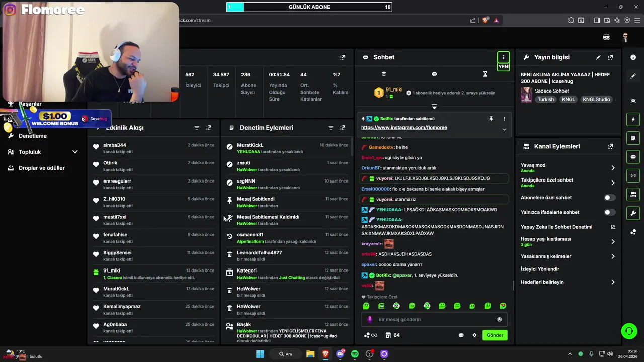Open chat options three-dot menu in Sohbet header

pos(503,57)
